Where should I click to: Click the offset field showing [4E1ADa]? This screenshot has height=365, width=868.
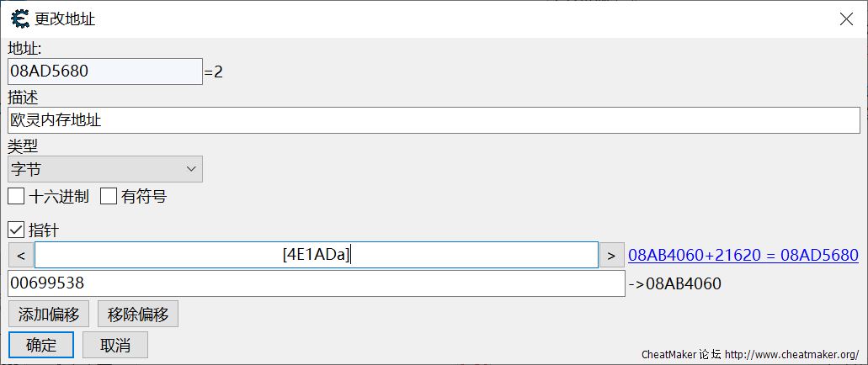316,255
